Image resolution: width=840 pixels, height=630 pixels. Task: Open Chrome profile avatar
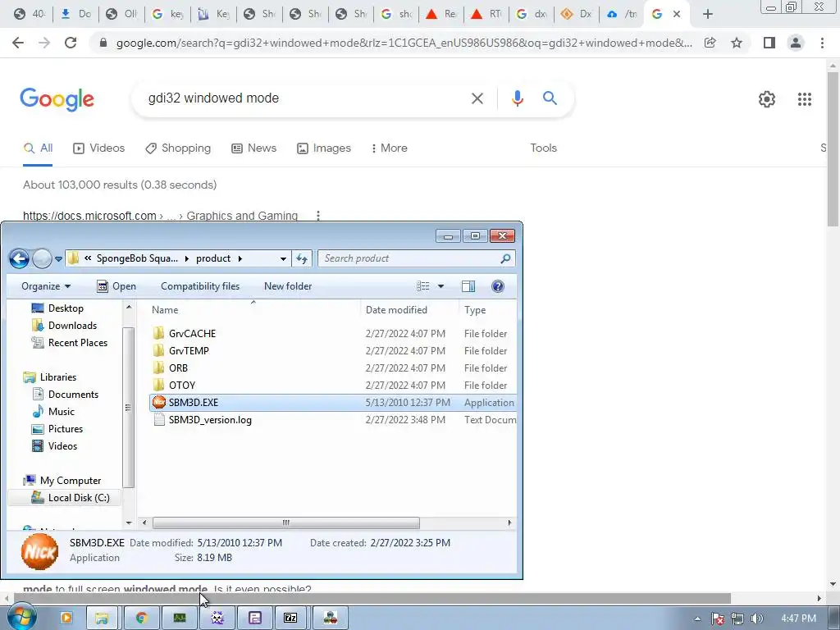pyautogui.click(x=796, y=43)
